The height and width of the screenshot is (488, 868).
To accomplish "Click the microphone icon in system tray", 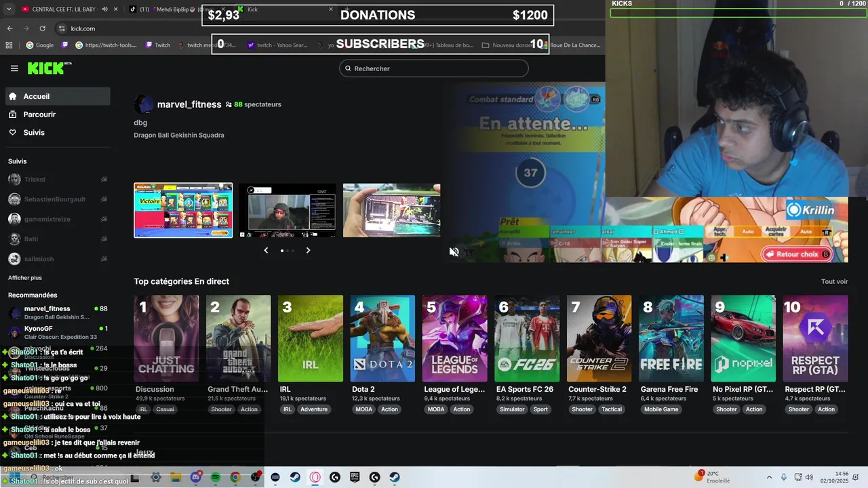I will click(784, 477).
